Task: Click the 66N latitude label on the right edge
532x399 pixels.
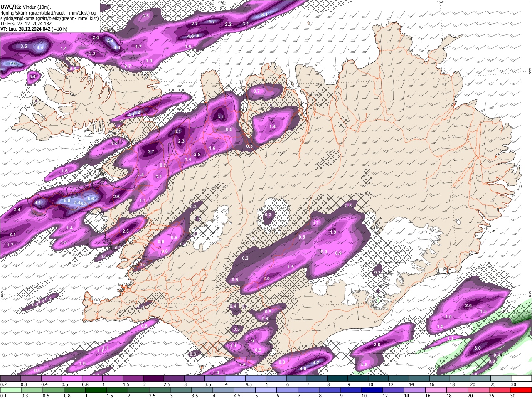Action: 530,71
